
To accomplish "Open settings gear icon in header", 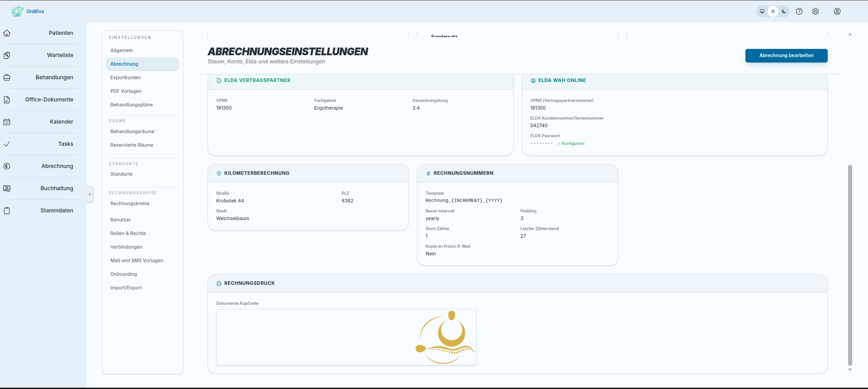I will [x=816, y=11].
